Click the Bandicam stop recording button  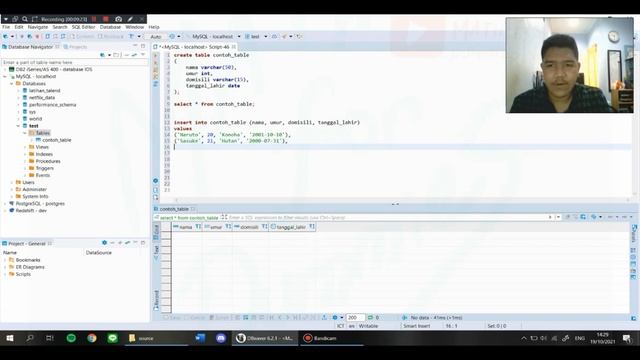pos(106,19)
